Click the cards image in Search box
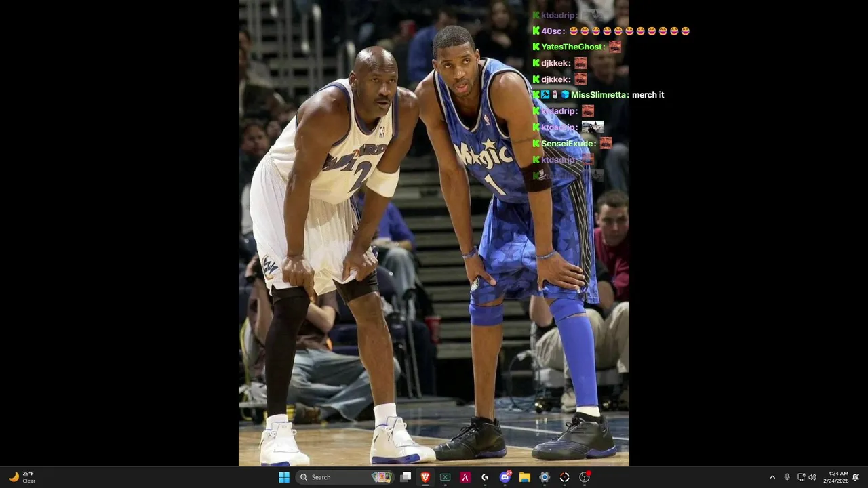Screen dimensions: 868x488 coord(382,477)
